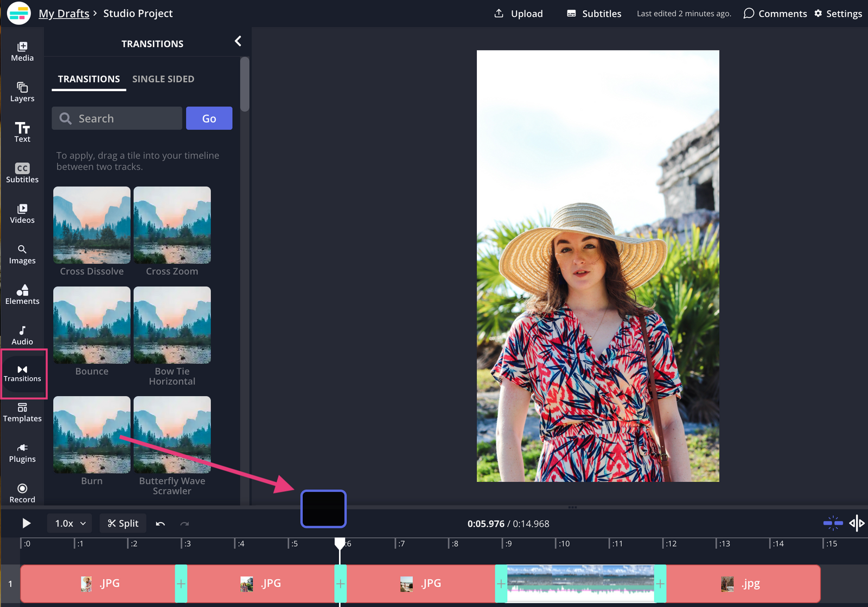Viewport: 868px width, 607px height.
Task: Open the Videos panel
Action: point(22,213)
